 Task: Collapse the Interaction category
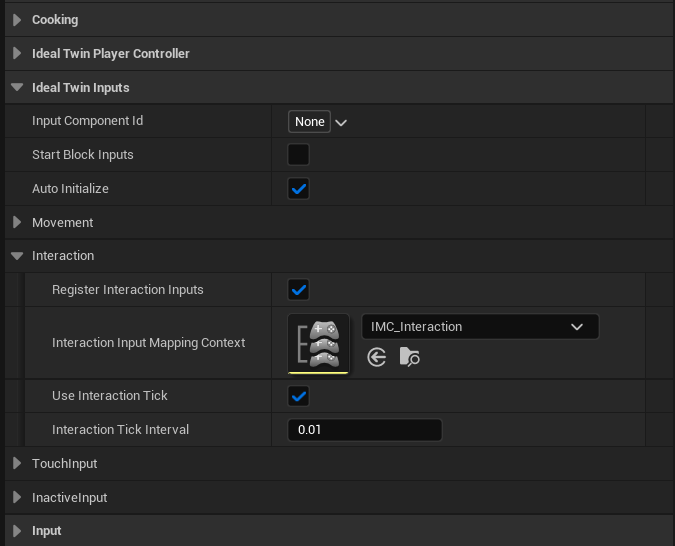click(x=17, y=256)
